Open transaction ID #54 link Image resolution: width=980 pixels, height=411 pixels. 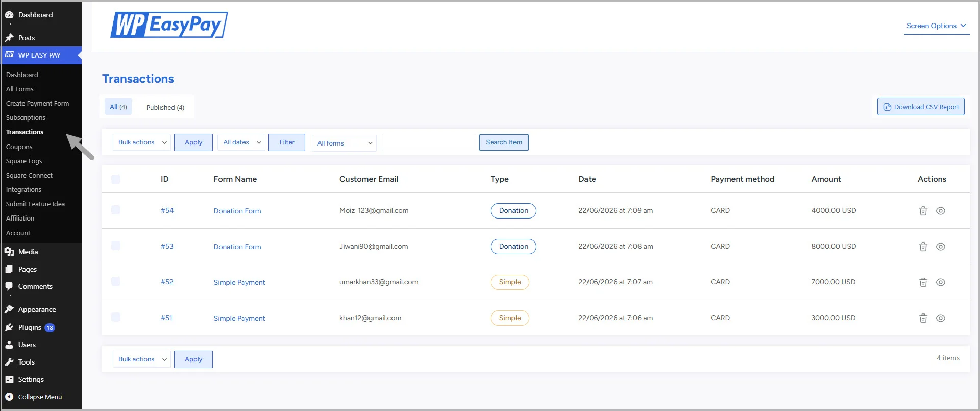click(x=167, y=210)
